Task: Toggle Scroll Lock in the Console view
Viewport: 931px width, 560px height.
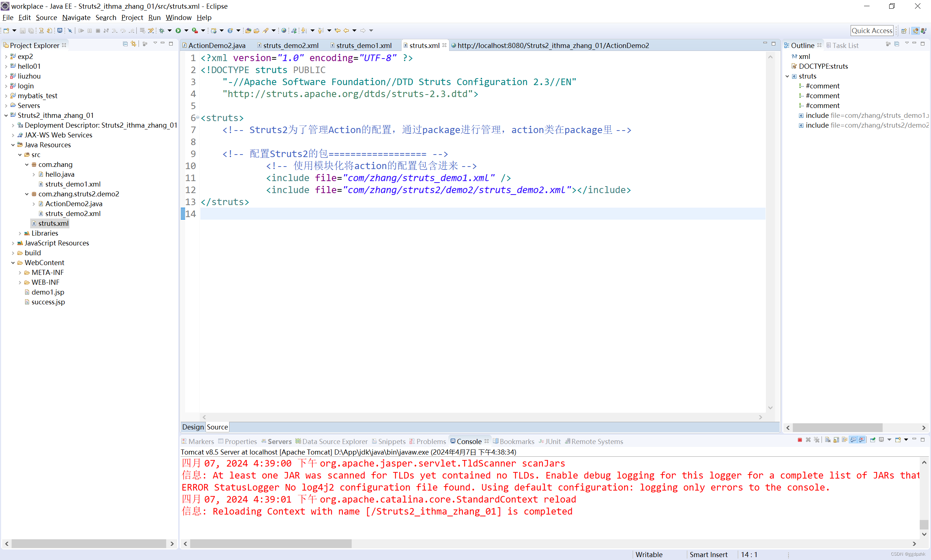Action: (836, 440)
